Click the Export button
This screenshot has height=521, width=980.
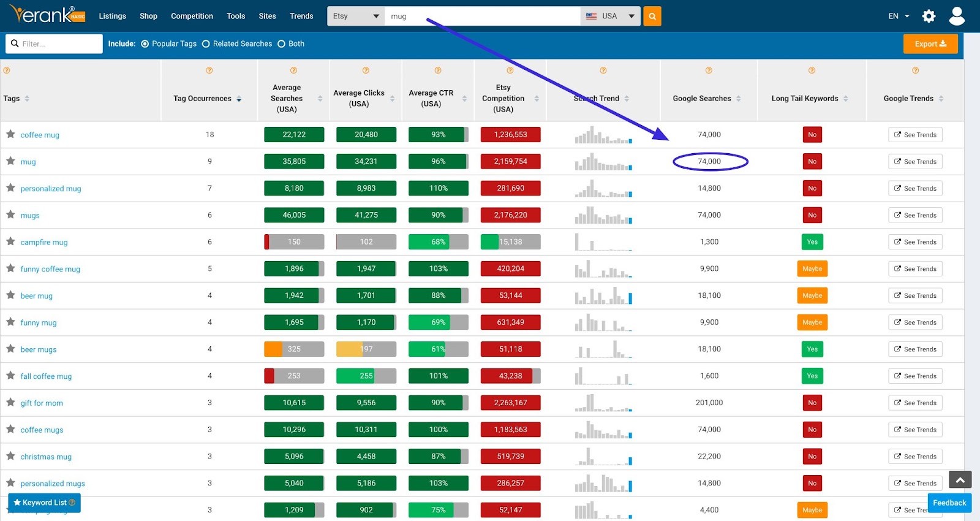[930, 44]
